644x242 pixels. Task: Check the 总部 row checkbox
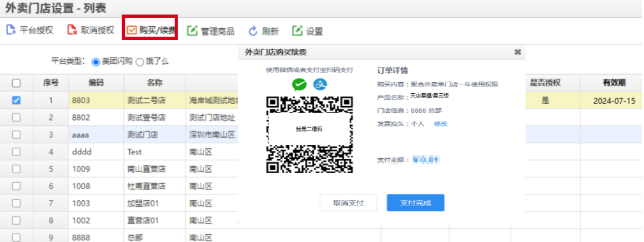17,237
